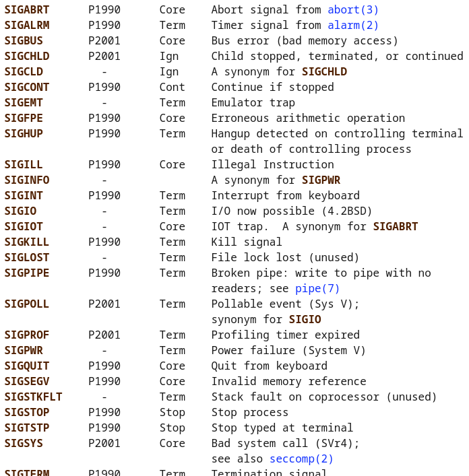Click the SIGHUP signal name
The width and height of the screenshot is (469, 476).
[24, 133]
